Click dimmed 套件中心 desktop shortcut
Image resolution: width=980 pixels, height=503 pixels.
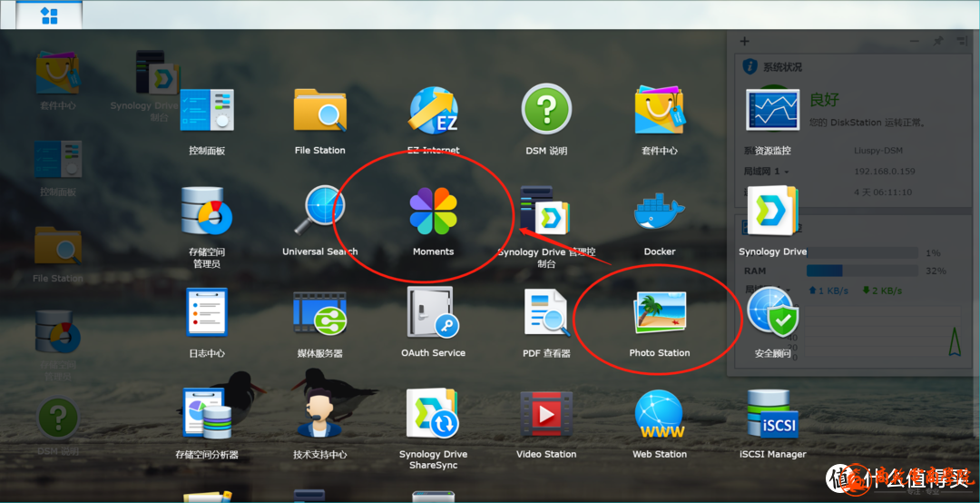(x=57, y=74)
